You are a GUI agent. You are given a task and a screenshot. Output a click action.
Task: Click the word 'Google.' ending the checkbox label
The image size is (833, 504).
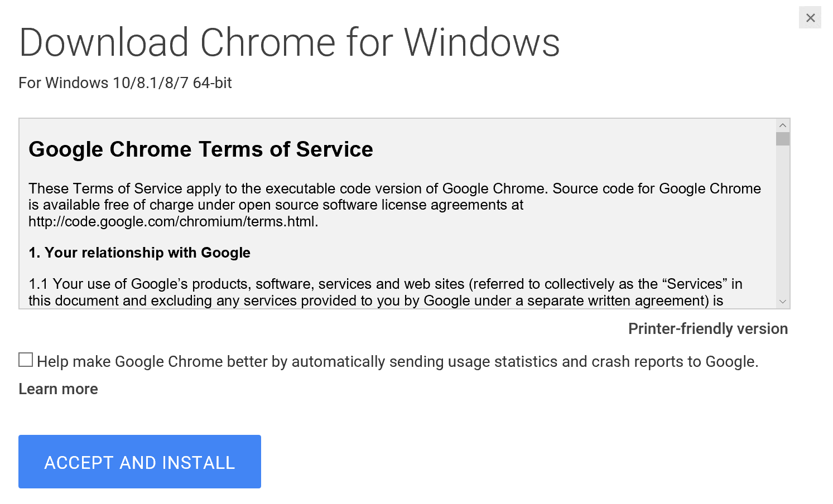coord(731,362)
